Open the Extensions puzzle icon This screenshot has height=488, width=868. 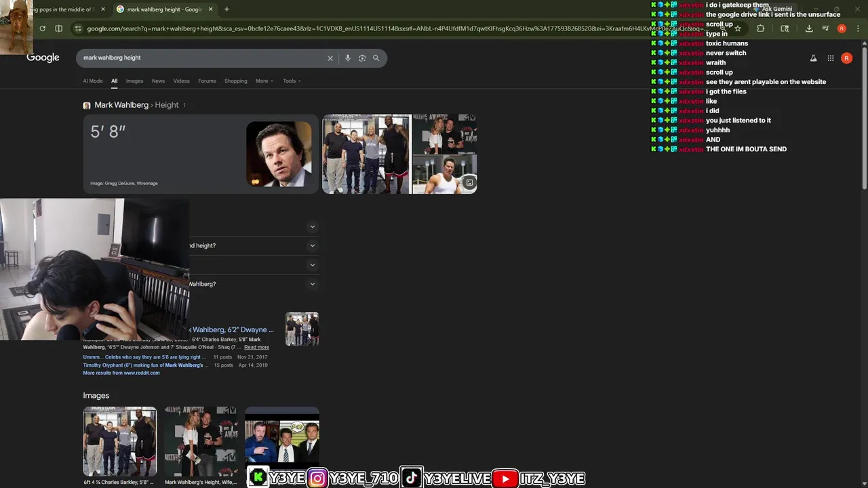760,28
